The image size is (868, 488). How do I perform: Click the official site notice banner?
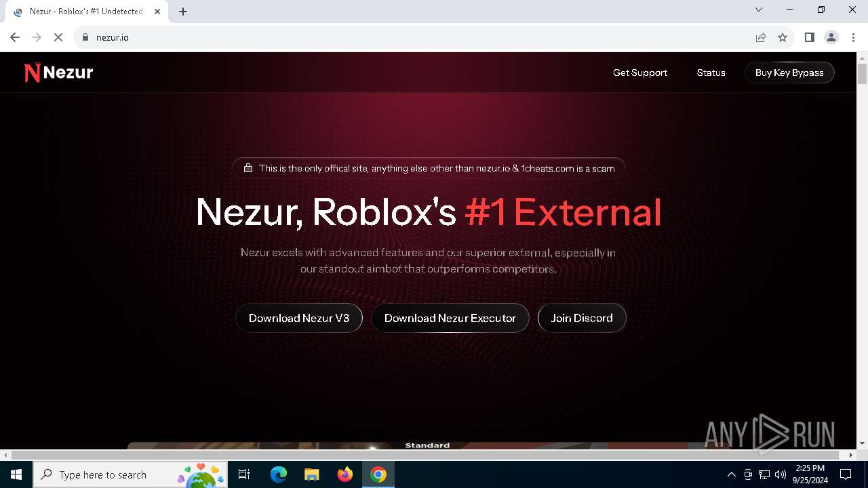(429, 168)
